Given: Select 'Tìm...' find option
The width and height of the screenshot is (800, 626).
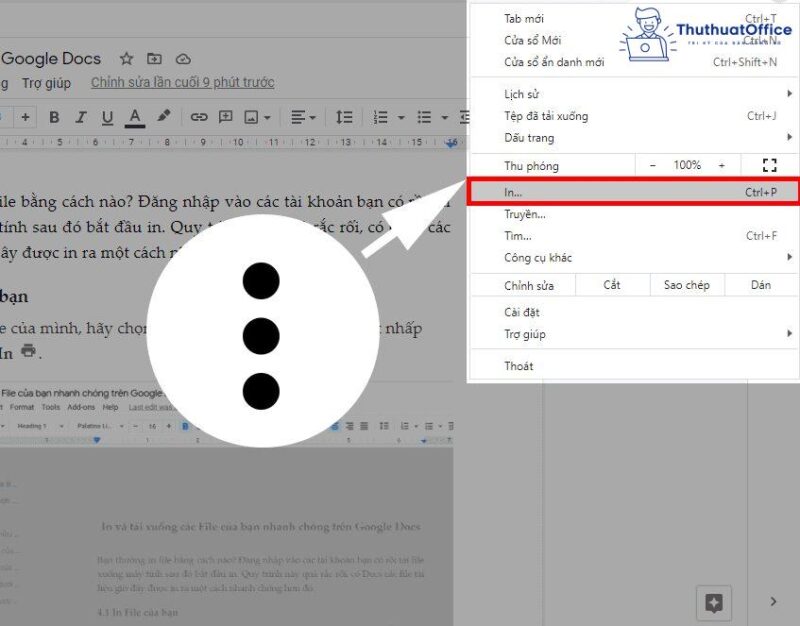Looking at the screenshot, I should point(633,236).
